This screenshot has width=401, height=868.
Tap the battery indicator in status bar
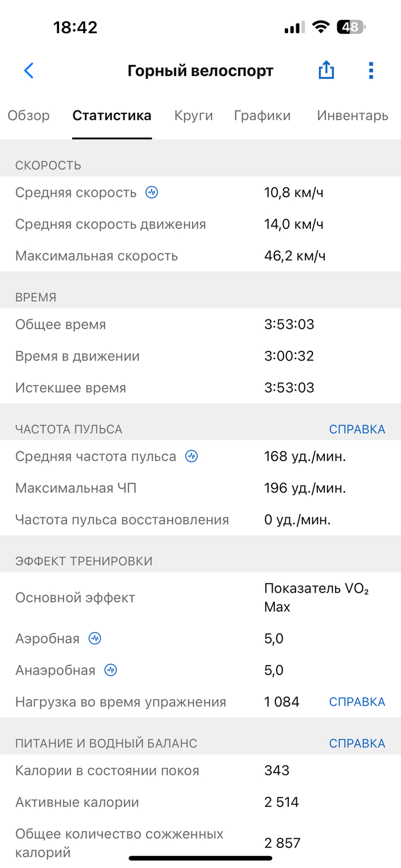(x=351, y=27)
